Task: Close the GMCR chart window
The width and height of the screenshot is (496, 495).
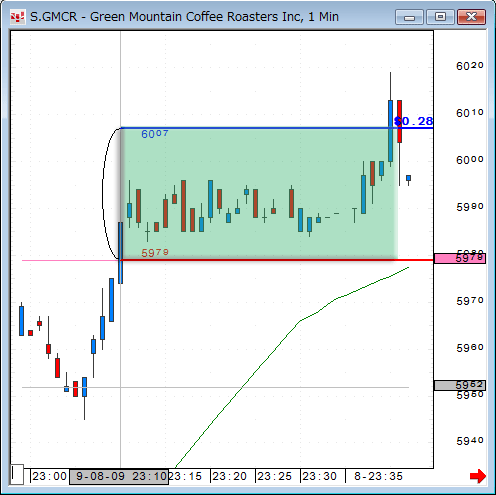Action: (471, 17)
